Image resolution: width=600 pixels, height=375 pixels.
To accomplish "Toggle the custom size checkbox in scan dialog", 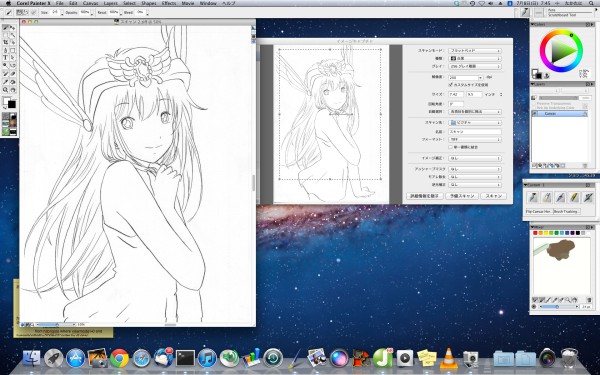I will 450,85.
